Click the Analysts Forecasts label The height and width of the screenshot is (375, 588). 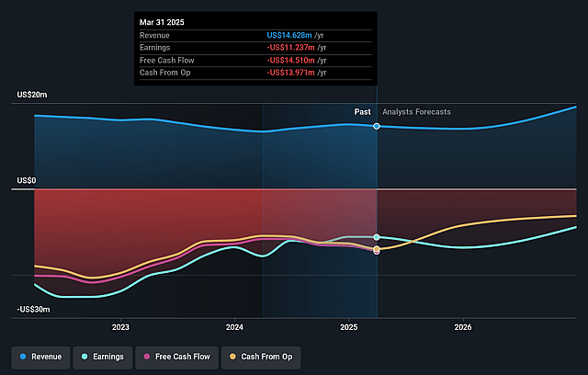tap(416, 112)
